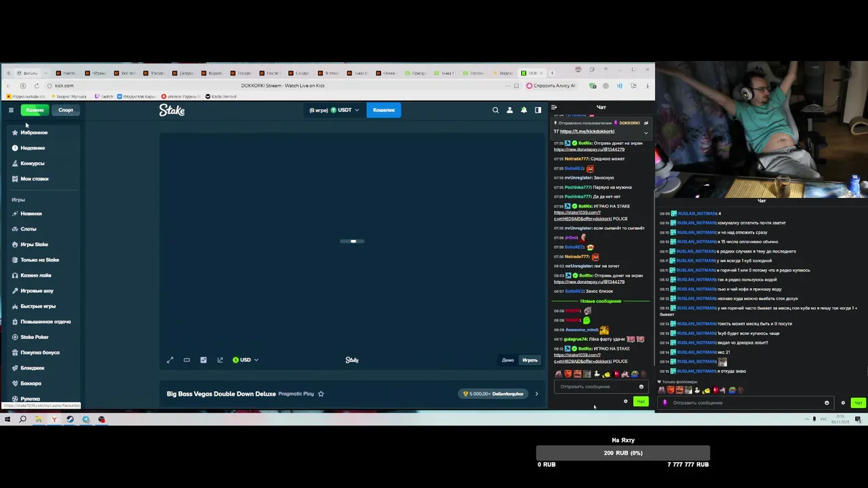Click the browser back arrow
The width and height of the screenshot is (868, 488).
click(x=9, y=86)
